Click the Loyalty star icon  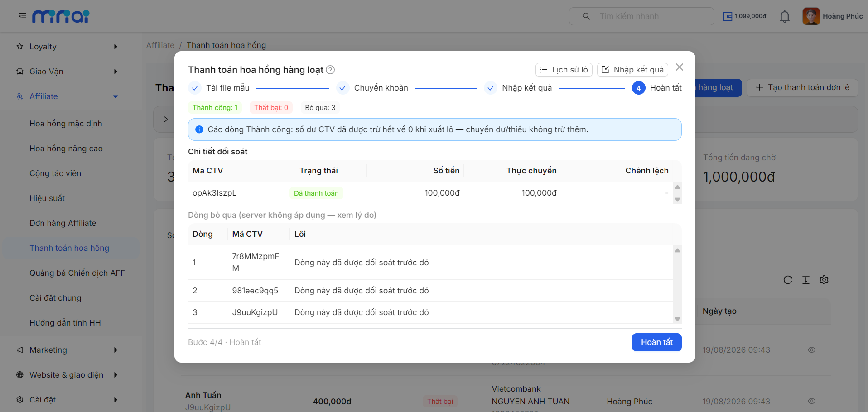pos(20,47)
